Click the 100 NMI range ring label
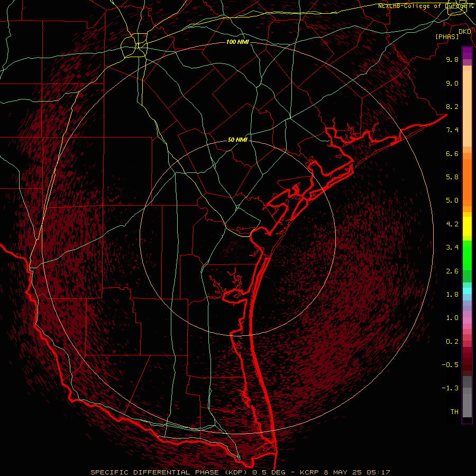 [237, 42]
